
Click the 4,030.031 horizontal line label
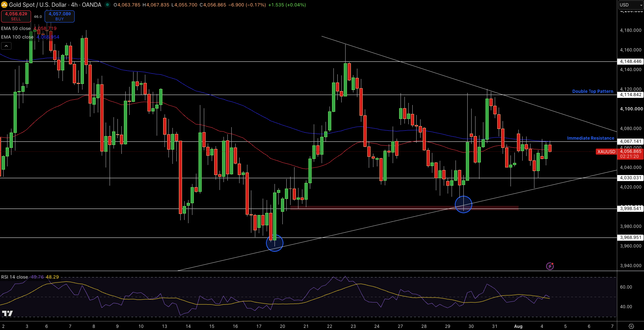pyautogui.click(x=630, y=178)
